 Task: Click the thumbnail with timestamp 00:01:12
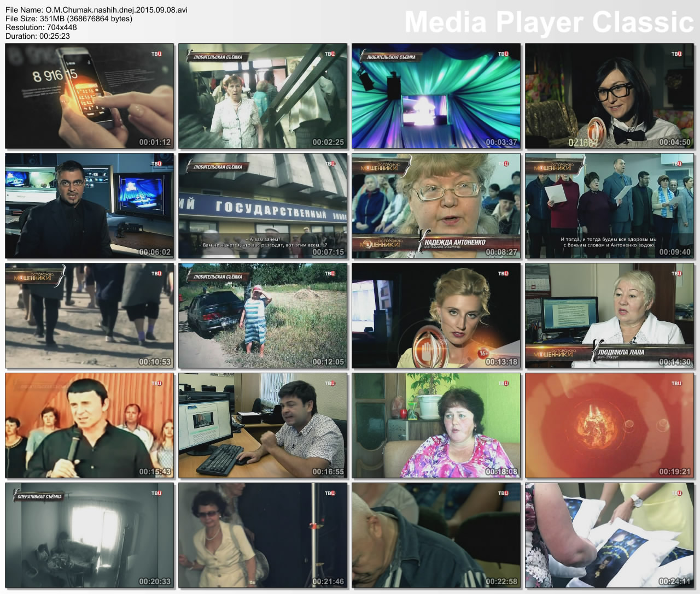[90, 96]
